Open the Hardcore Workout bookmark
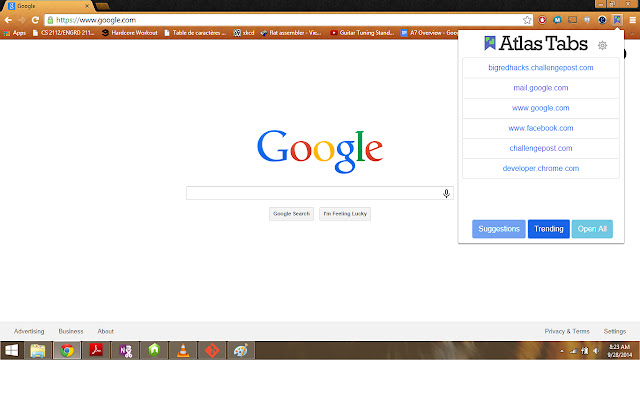The height and width of the screenshot is (400, 640). (130, 33)
